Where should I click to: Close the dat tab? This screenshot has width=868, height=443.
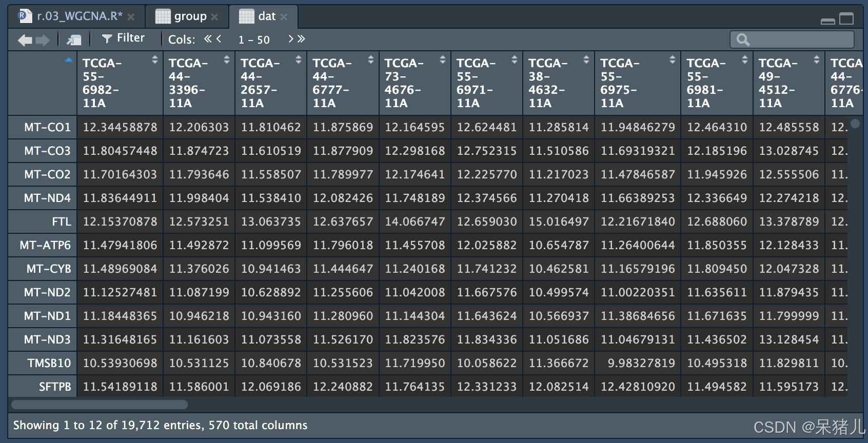point(284,17)
